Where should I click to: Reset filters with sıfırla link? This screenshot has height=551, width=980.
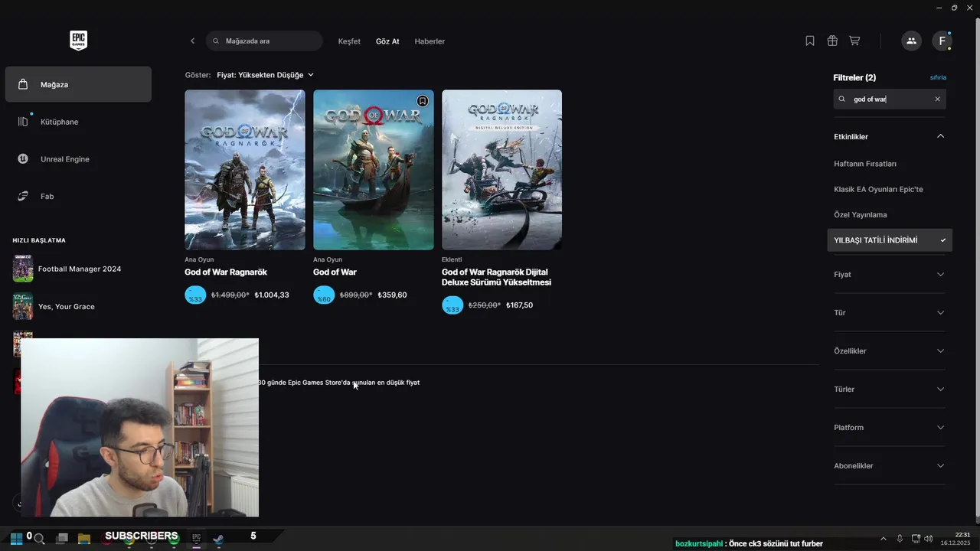(938, 77)
